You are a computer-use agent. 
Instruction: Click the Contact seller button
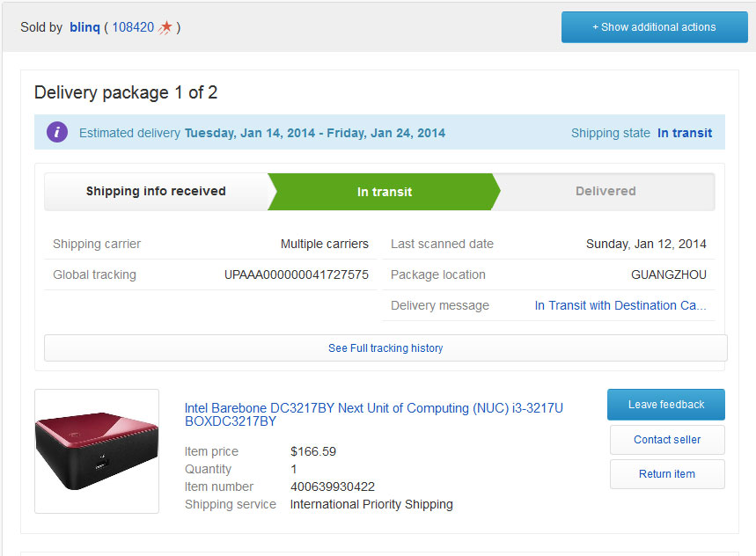tap(667, 439)
